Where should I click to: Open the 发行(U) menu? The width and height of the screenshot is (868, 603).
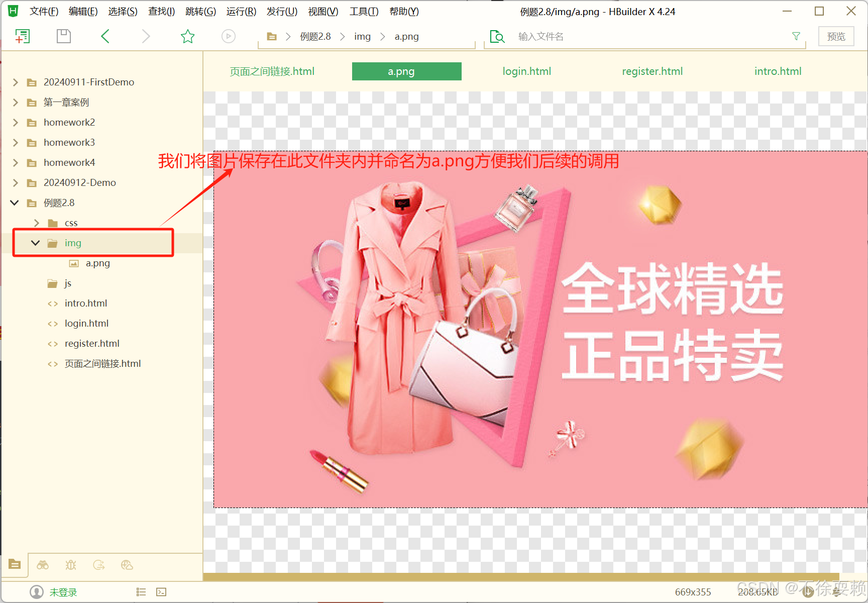click(282, 11)
